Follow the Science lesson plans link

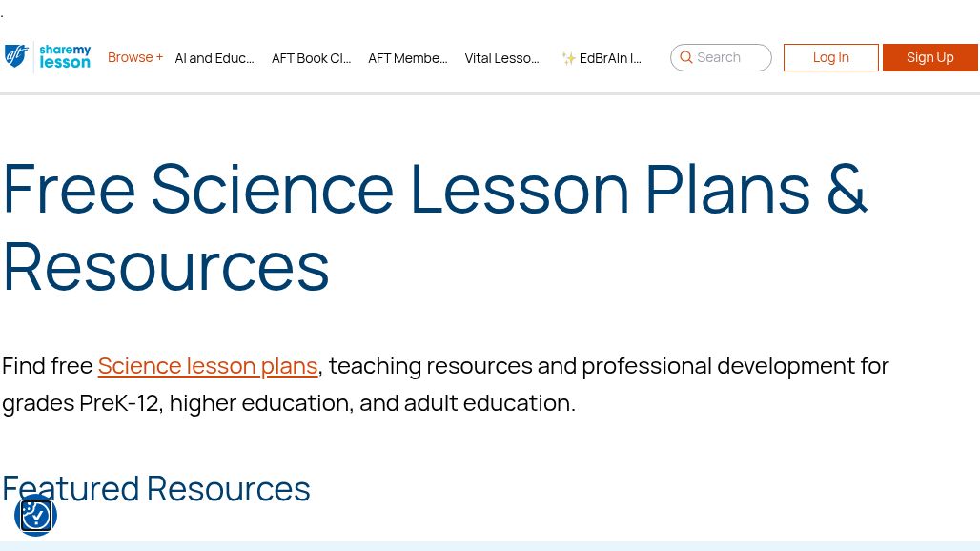(208, 365)
